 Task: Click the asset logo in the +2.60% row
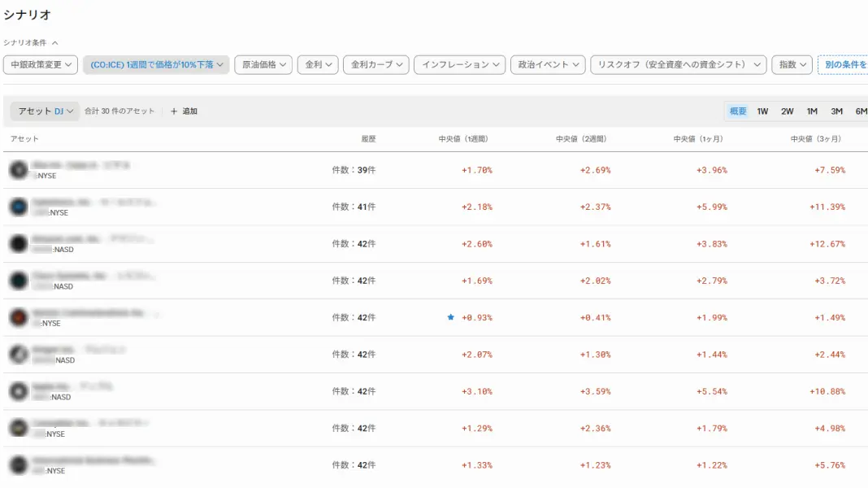[x=18, y=243]
